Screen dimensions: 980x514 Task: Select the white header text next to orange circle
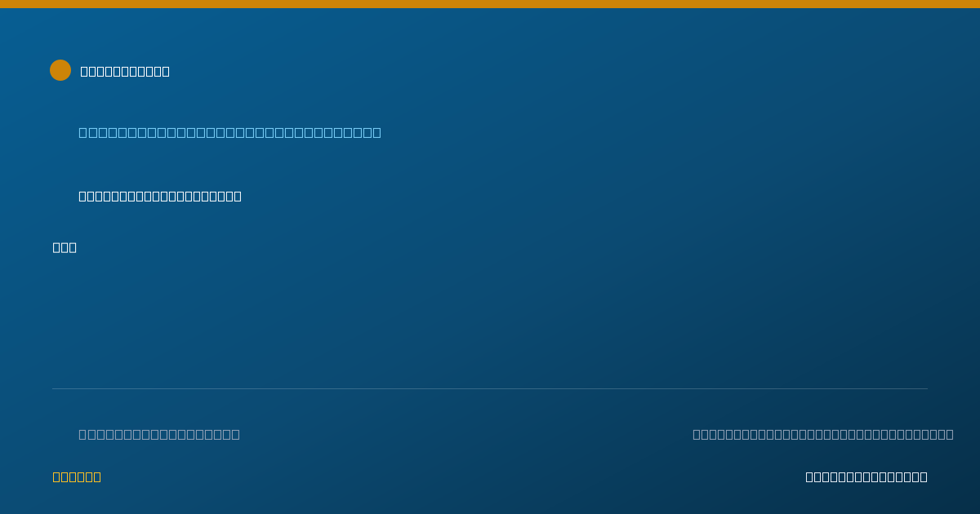[x=125, y=71]
